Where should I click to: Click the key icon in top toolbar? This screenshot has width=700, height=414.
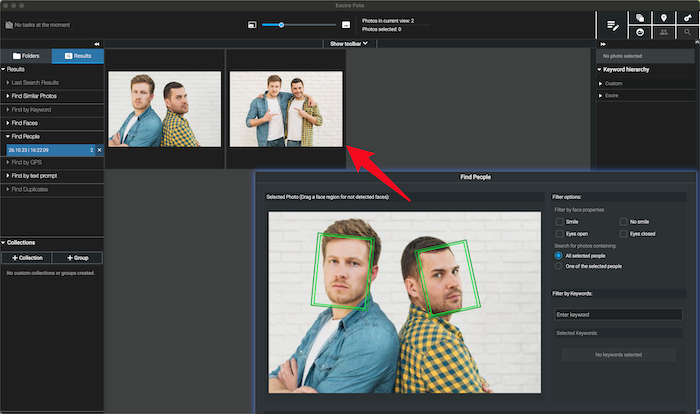pos(687,17)
